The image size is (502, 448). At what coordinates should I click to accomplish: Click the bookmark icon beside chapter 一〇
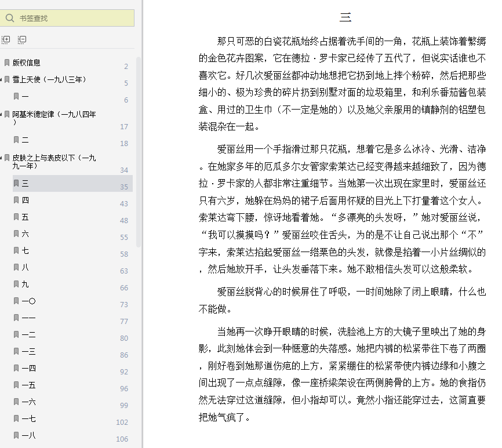click(x=16, y=301)
